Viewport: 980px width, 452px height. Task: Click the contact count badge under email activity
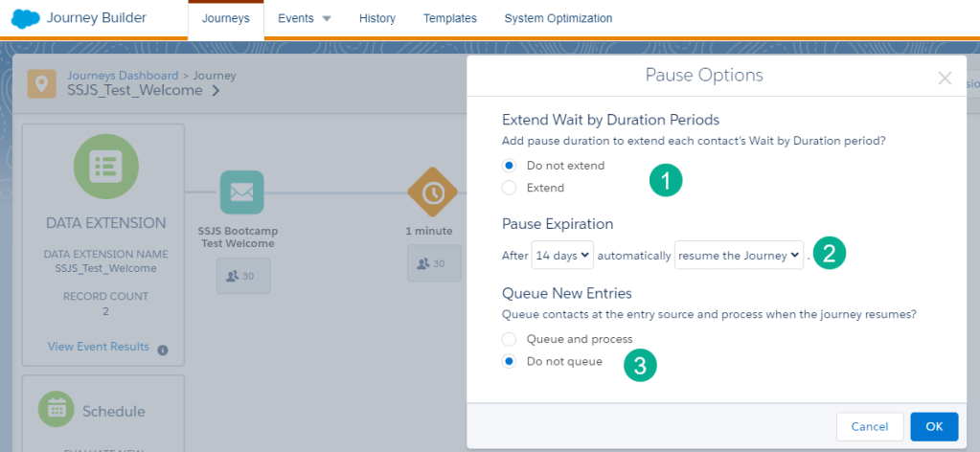pos(242,276)
